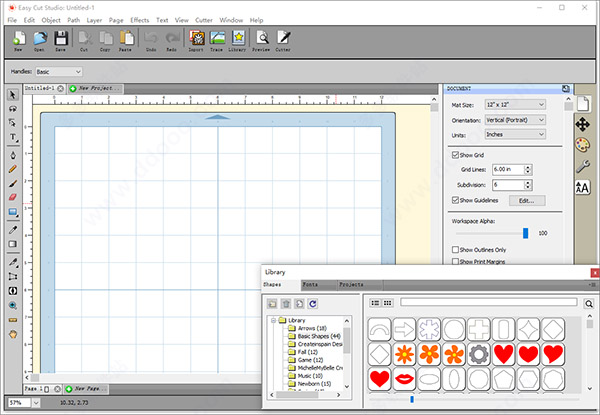Open the Cutter toolbar icon
This screenshot has height=415, width=600.
(x=283, y=41)
